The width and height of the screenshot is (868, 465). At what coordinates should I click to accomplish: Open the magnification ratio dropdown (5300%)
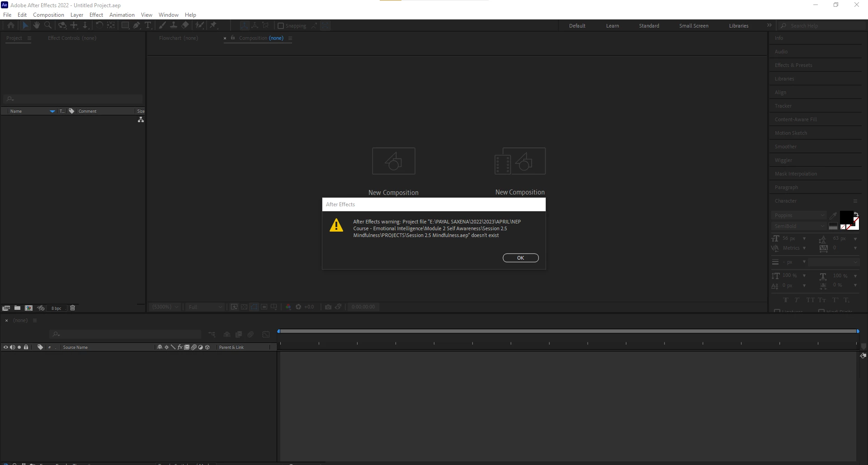pos(165,307)
